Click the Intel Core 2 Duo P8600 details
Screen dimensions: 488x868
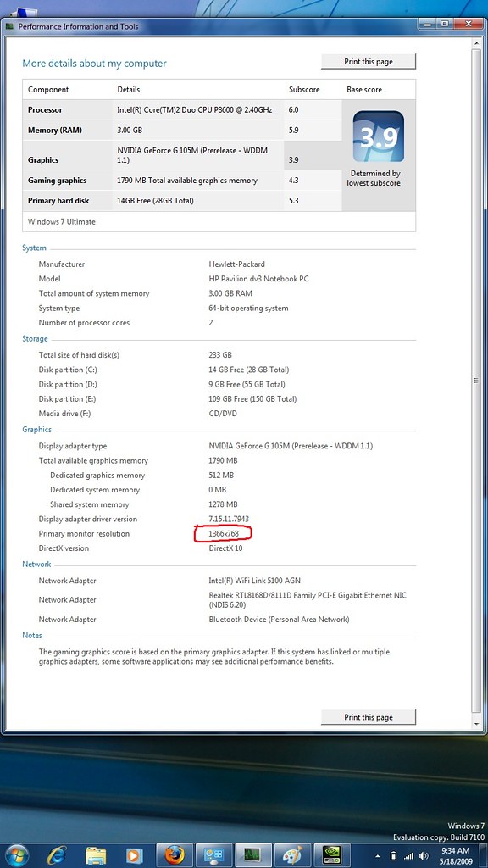pos(195,109)
